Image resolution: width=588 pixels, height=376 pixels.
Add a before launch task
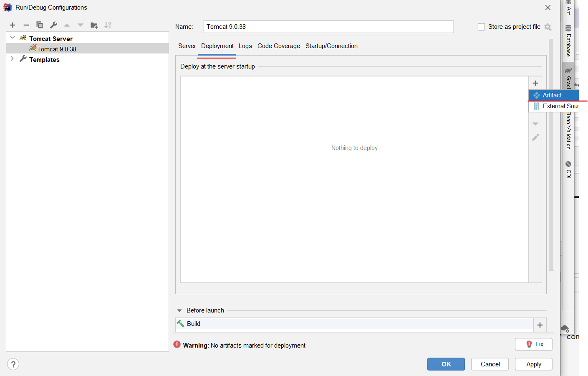point(540,325)
